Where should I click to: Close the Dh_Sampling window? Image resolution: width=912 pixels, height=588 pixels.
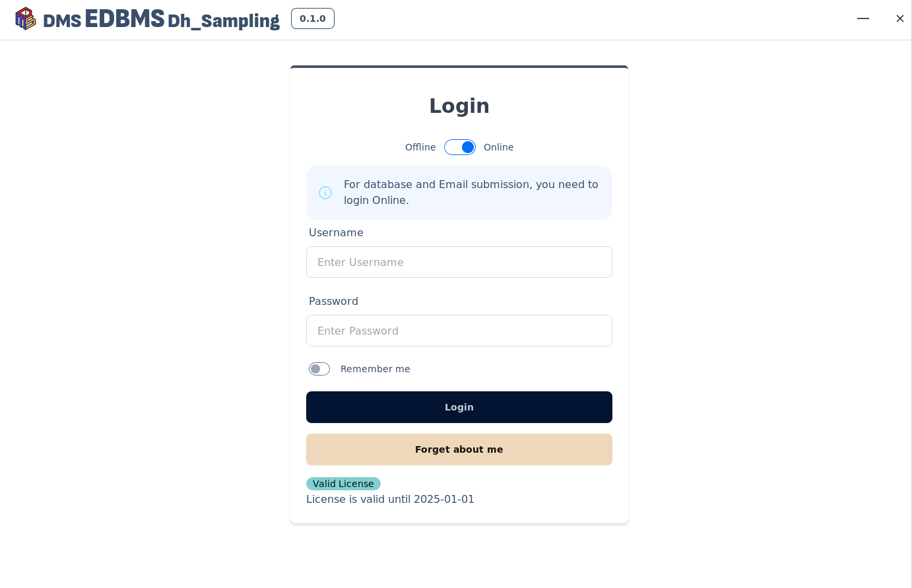900,18
